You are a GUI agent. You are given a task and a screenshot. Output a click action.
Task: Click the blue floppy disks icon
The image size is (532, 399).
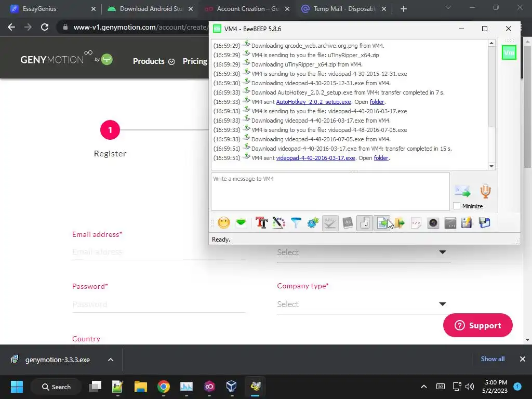(x=485, y=223)
